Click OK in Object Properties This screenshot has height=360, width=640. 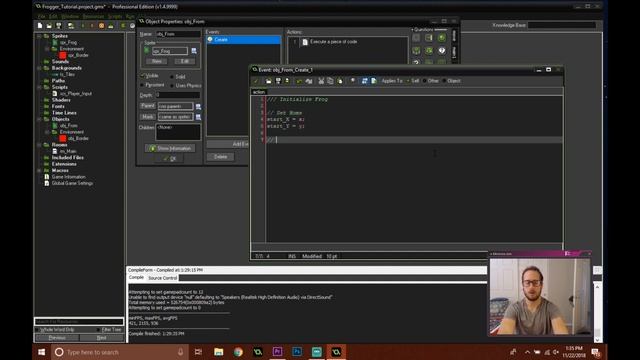coord(170,158)
